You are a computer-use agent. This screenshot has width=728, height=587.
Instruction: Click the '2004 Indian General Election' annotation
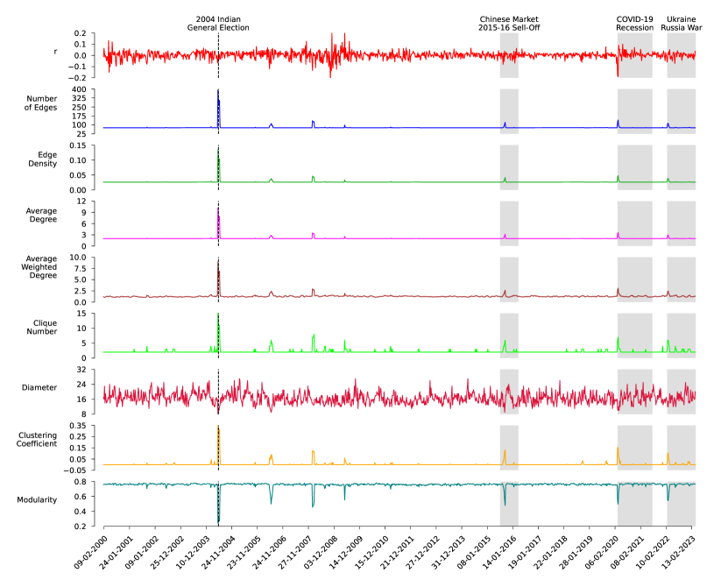218,24
